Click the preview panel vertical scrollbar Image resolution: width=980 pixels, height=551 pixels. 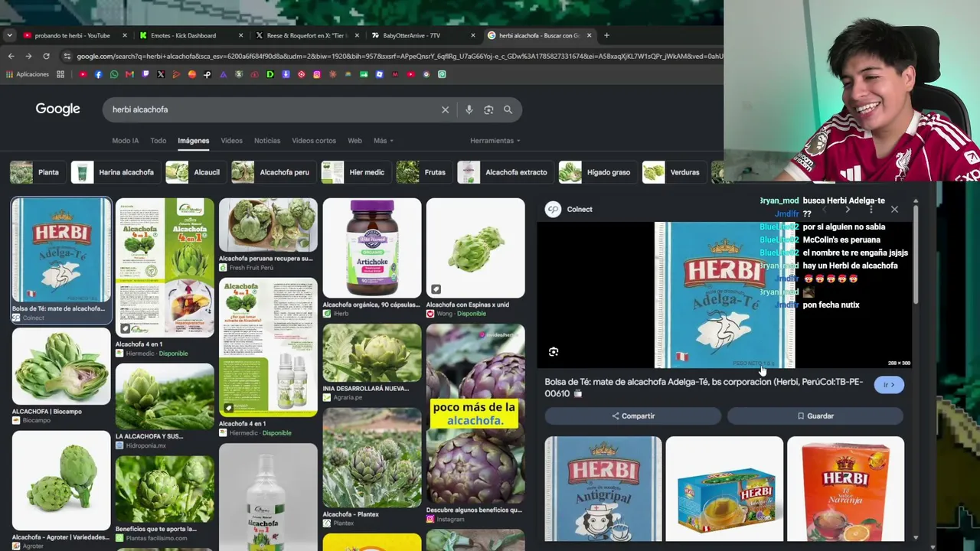tap(916, 253)
